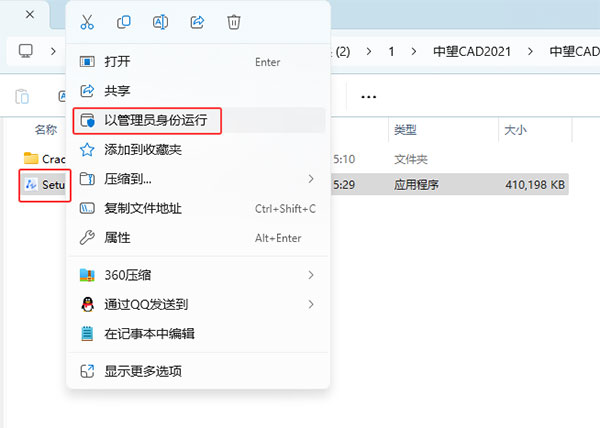This screenshot has width=600, height=428.
Task: Sort by the 名称 column header
Action: [x=46, y=130]
